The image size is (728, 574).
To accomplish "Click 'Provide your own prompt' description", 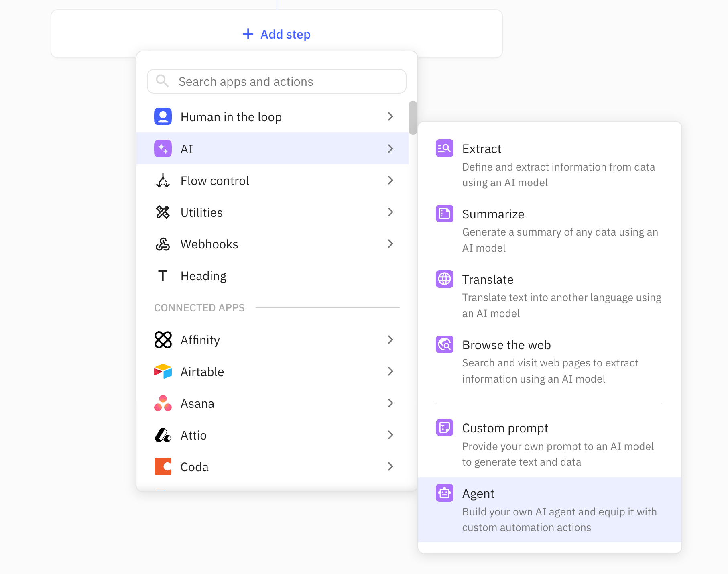I will [558, 454].
